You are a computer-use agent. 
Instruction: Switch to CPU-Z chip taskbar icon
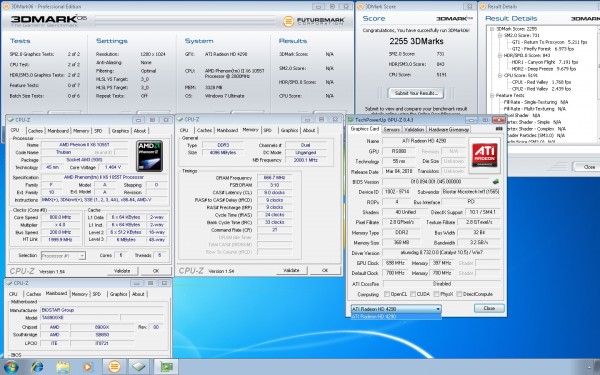pyautogui.click(x=139, y=367)
